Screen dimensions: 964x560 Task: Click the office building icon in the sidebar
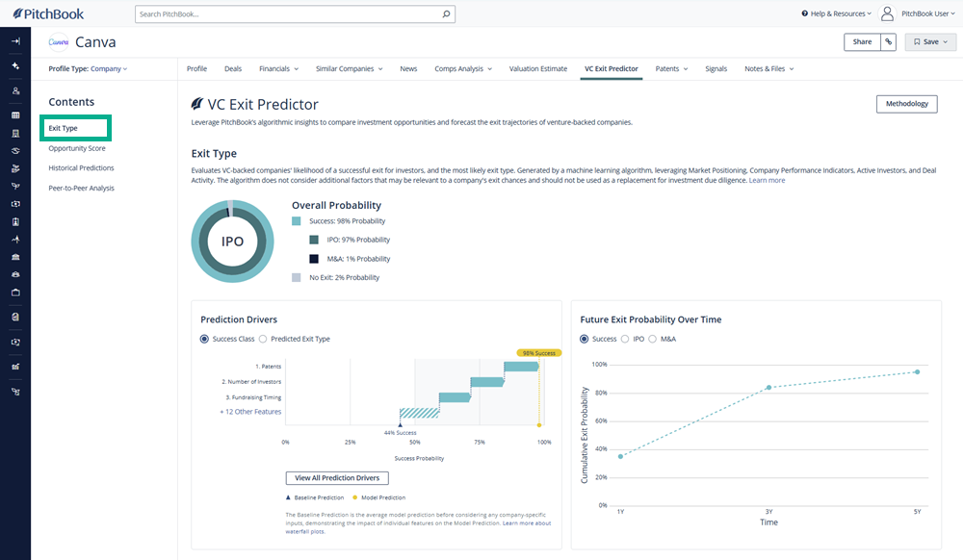15,133
